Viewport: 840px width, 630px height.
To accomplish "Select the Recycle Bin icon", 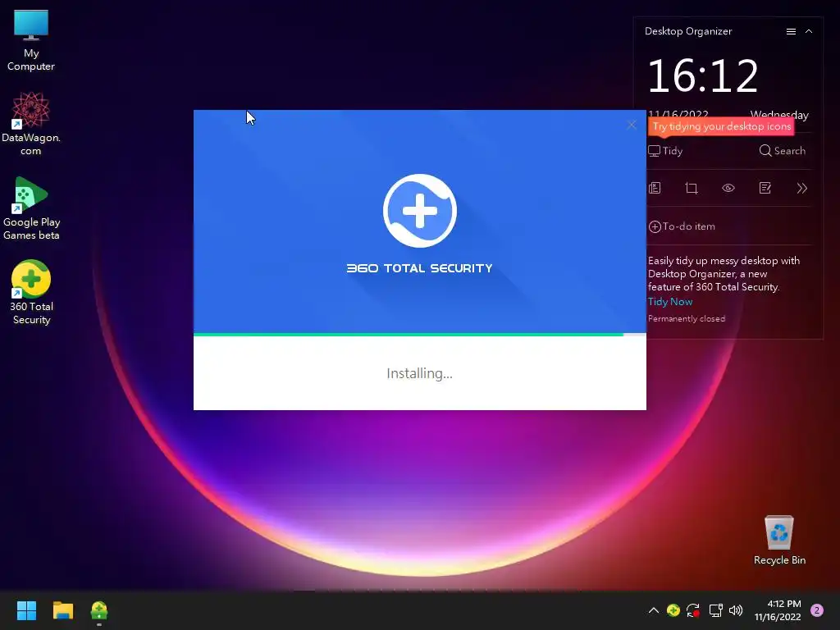I will click(x=779, y=540).
